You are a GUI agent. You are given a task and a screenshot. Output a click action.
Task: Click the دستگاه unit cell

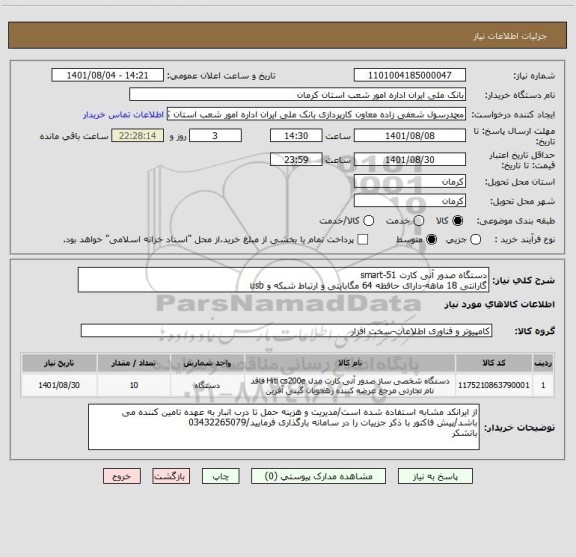pos(207,385)
